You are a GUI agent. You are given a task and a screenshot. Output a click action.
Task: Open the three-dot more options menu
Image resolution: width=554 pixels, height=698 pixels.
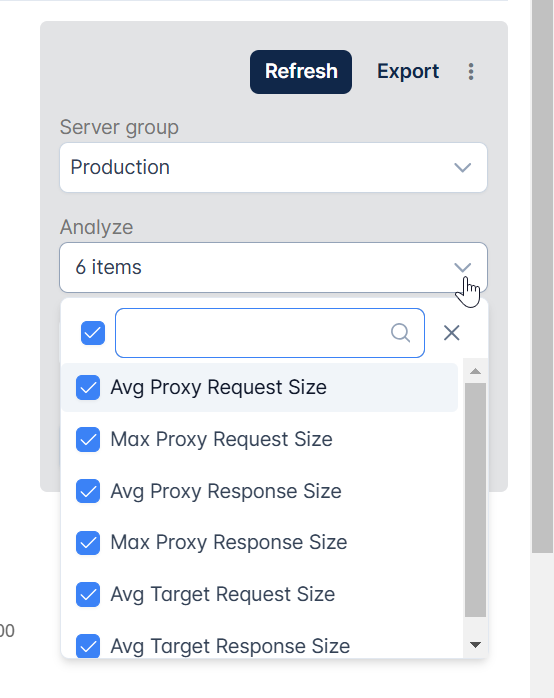click(x=471, y=72)
